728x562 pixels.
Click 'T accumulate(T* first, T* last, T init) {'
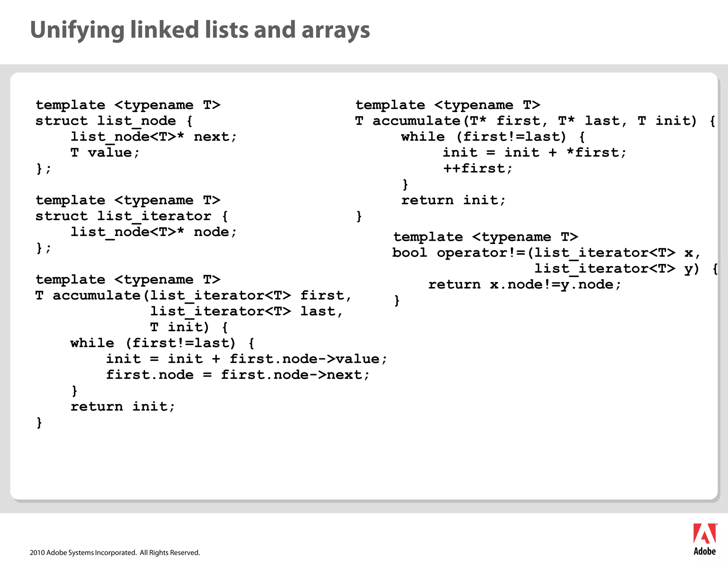(535, 121)
